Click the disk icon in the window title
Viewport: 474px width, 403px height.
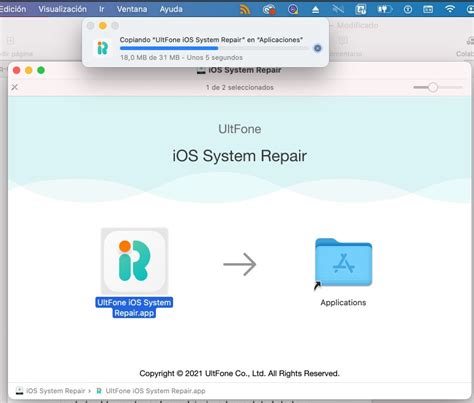pos(201,70)
